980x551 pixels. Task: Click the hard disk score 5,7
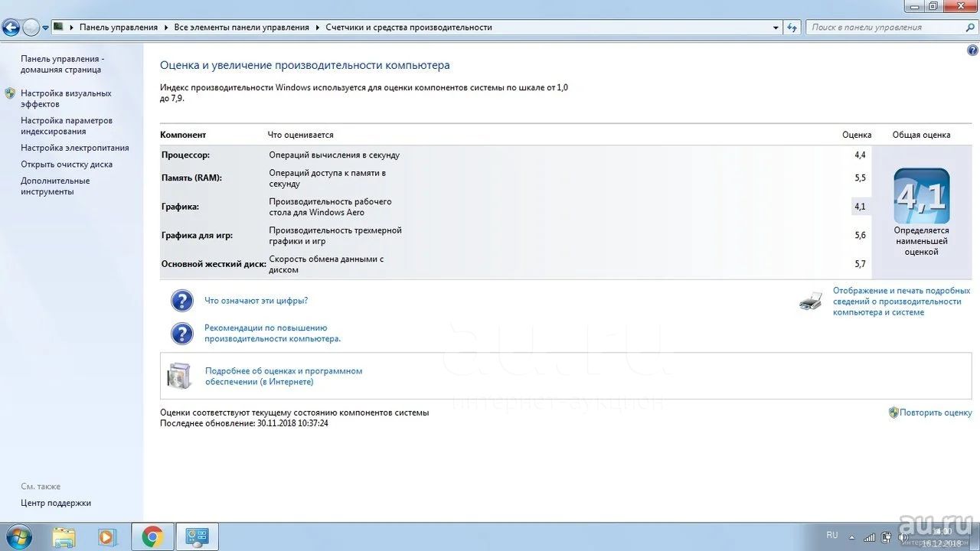[860, 264]
